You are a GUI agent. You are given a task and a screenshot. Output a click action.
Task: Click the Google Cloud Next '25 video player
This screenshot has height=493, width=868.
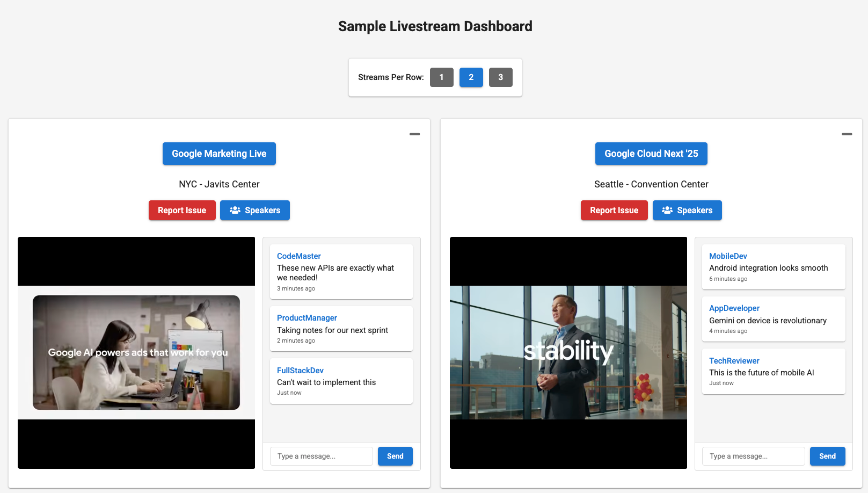tap(568, 353)
